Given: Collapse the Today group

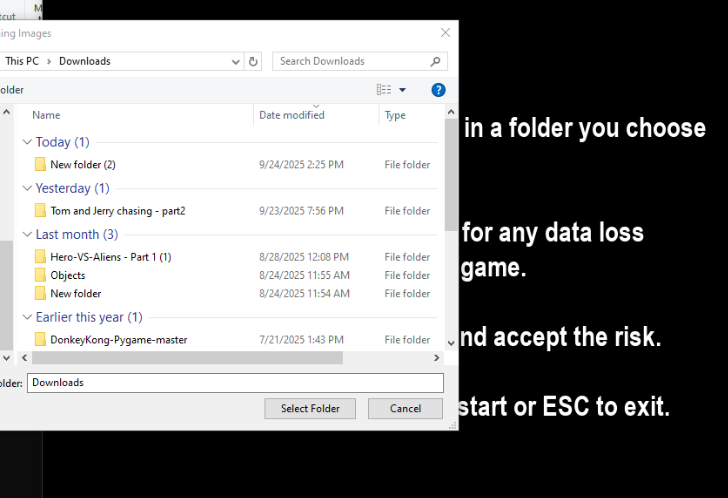Looking at the screenshot, I should [x=27, y=142].
